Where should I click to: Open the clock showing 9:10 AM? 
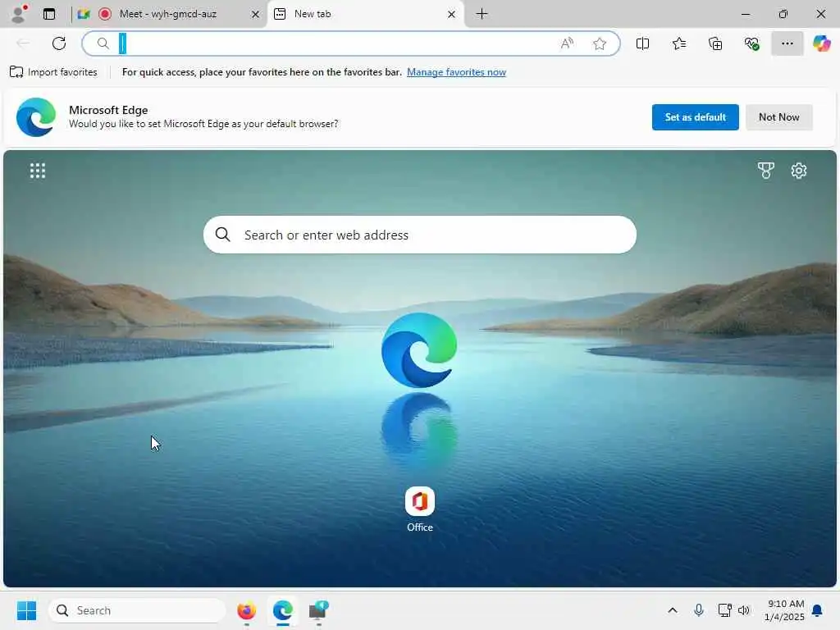pyautogui.click(x=784, y=610)
